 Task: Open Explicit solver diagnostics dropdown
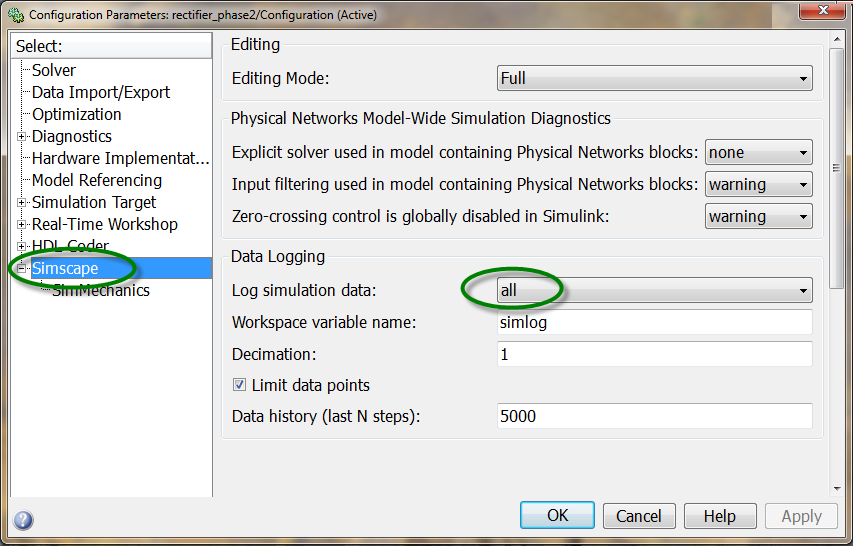click(758, 153)
